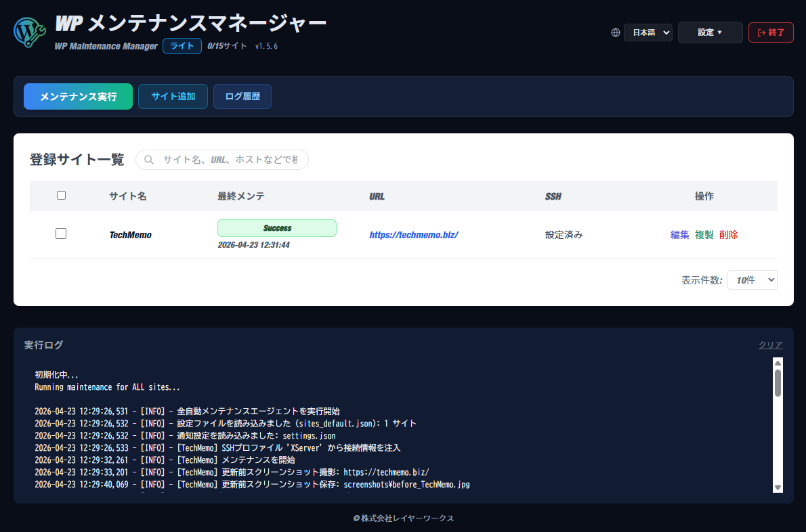Click 削除 to delete the TechMemo site
806x532 pixels.
[x=728, y=234]
